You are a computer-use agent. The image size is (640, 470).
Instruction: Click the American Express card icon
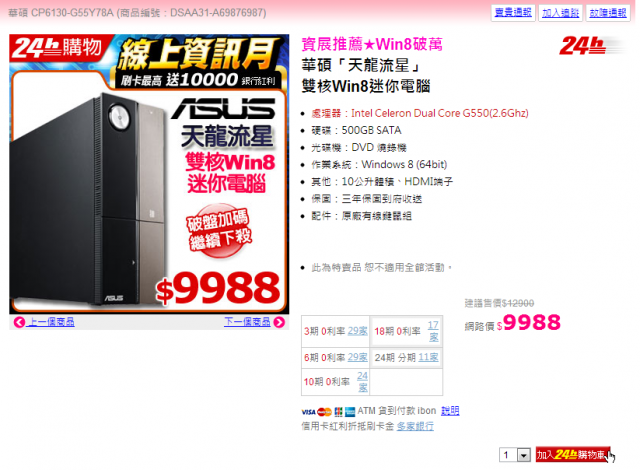(350, 412)
